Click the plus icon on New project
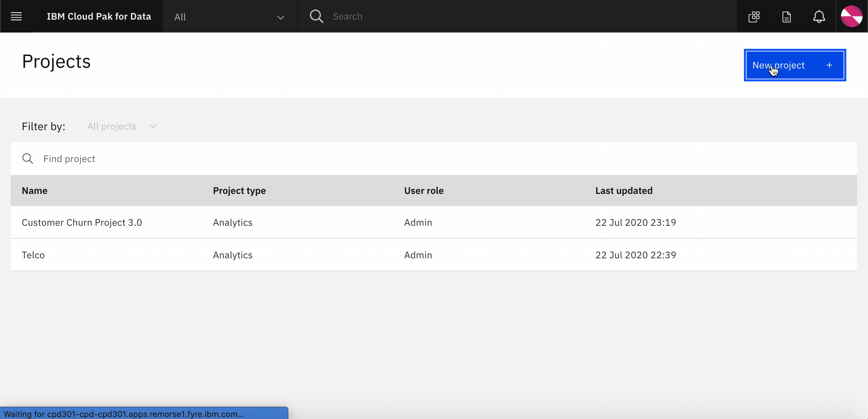This screenshot has width=868, height=419. [x=829, y=65]
